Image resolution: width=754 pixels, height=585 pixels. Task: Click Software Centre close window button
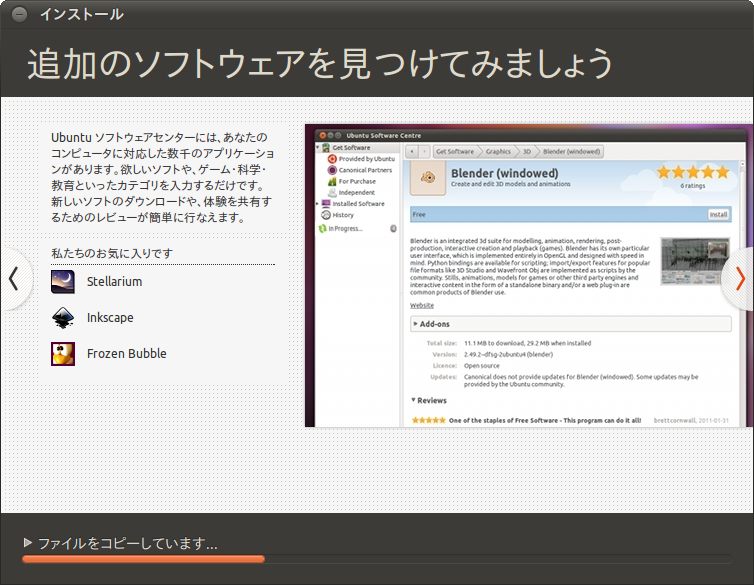click(323, 136)
